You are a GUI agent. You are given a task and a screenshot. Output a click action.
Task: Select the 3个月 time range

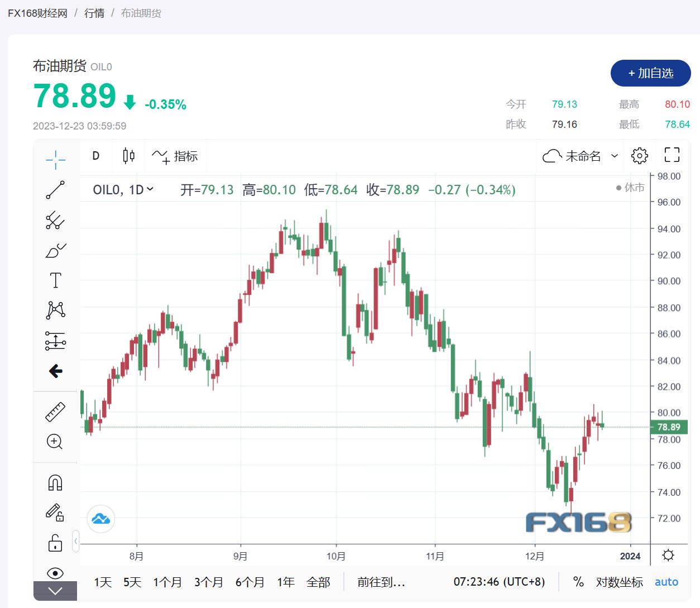click(208, 582)
